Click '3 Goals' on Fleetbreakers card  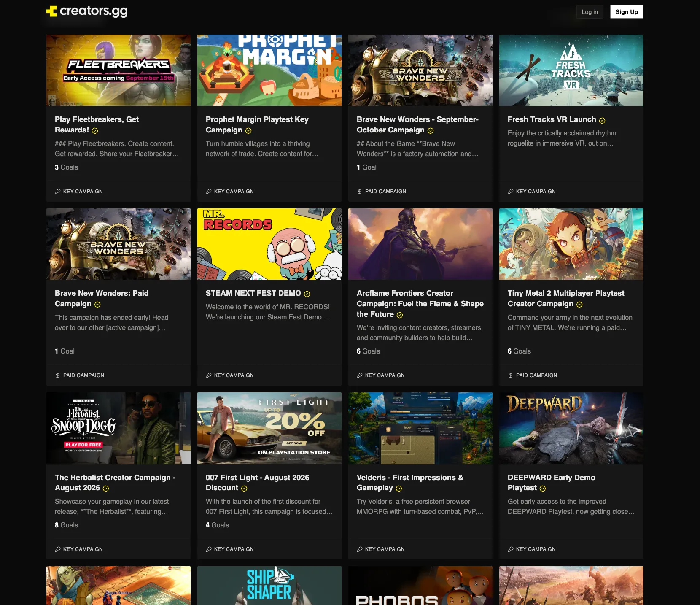(66, 167)
